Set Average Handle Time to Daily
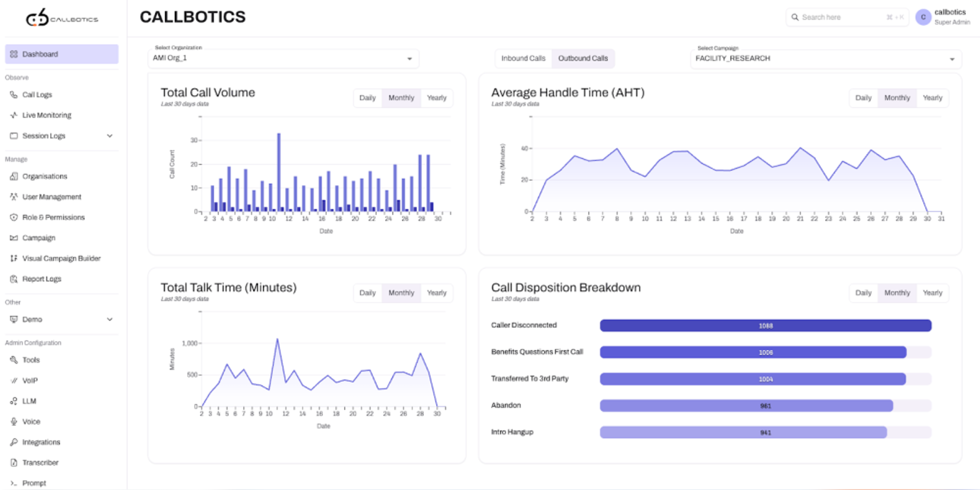Viewport: 980px width, 490px height. (x=864, y=98)
